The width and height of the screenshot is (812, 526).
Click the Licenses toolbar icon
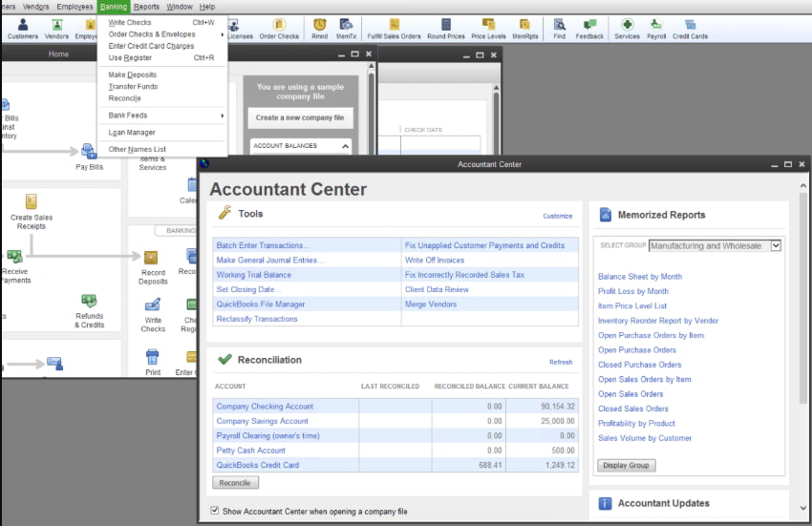[x=240, y=29]
